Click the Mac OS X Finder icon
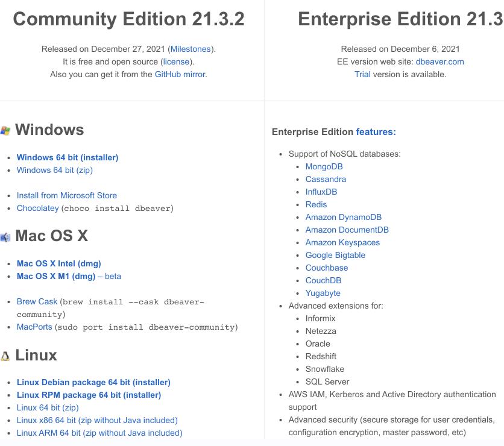Viewport: 504px width, 446px height. point(5,237)
